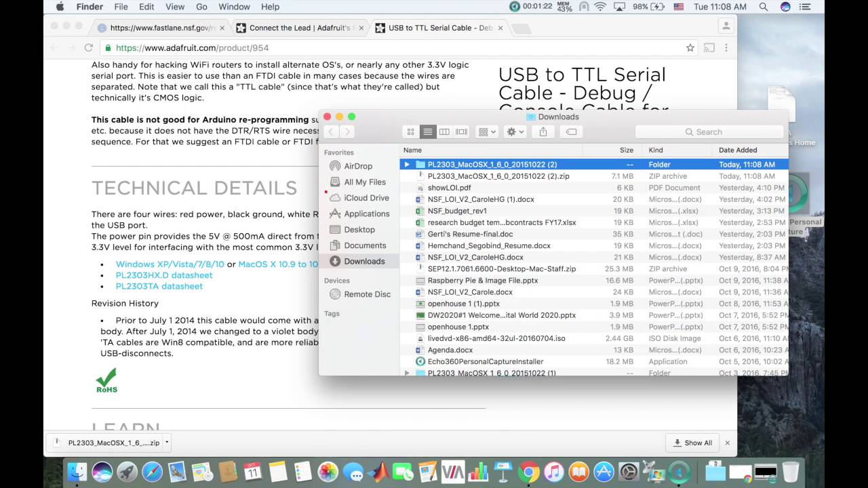Click the Finder edit tags button
The height and width of the screenshot is (488, 868).
(x=571, y=132)
